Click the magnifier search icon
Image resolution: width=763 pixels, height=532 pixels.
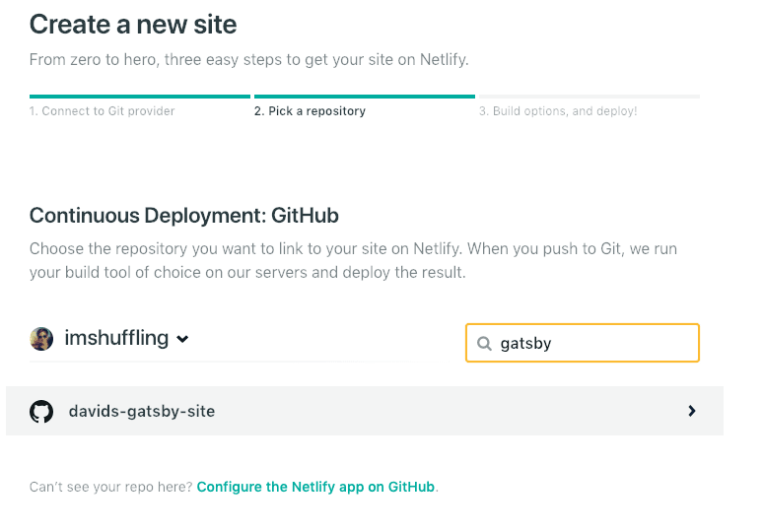click(x=484, y=343)
